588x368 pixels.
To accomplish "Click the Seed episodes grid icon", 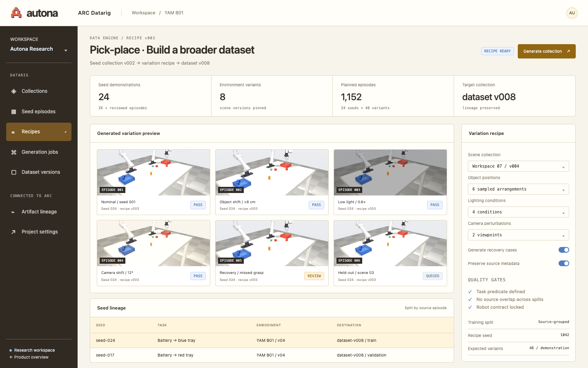I will click(x=14, y=112).
